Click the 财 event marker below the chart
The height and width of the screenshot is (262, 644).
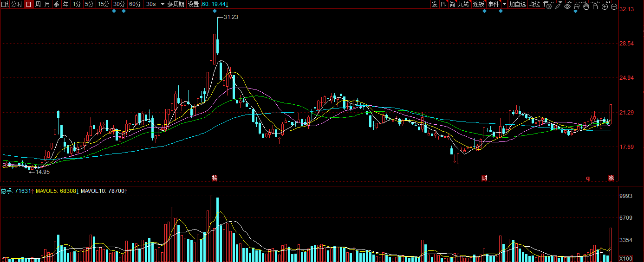484,178
